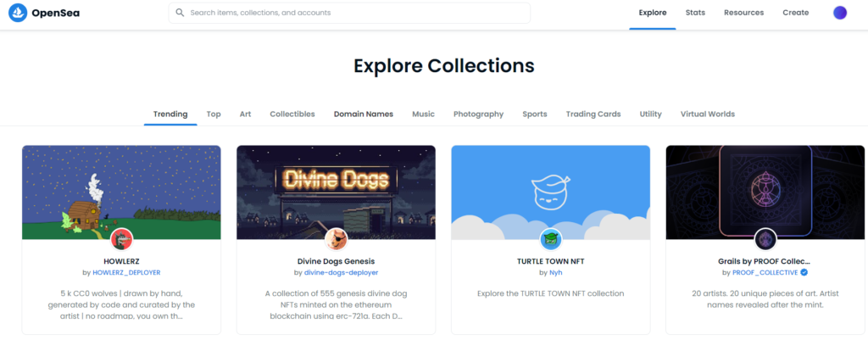Switch to the Art tab
The height and width of the screenshot is (340, 868).
[x=245, y=114]
